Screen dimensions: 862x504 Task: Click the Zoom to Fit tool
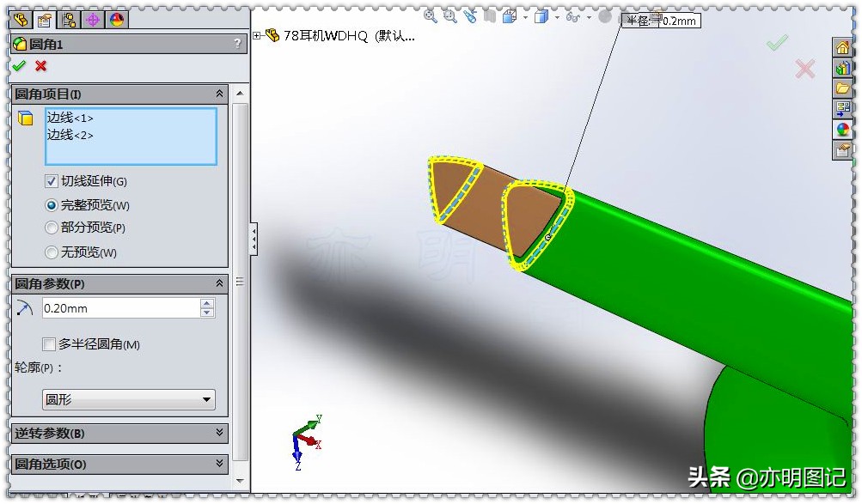pos(429,15)
